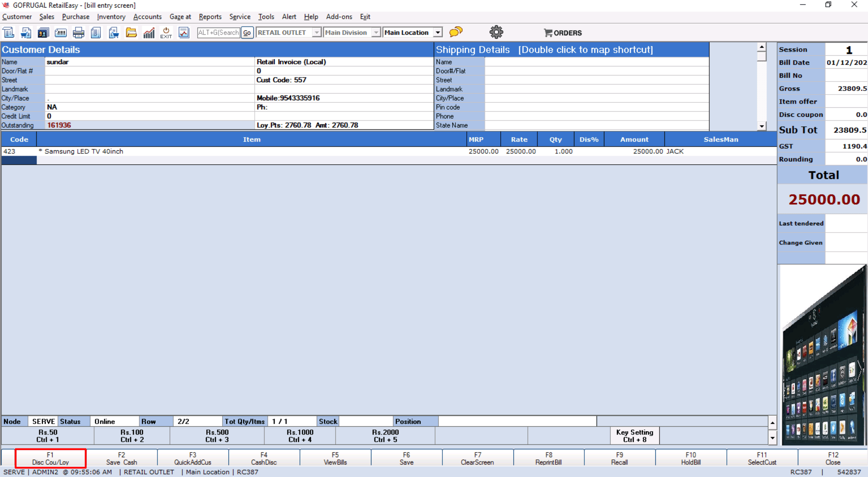
Task: Expand the Main Division dropdown
Action: (x=375, y=33)
